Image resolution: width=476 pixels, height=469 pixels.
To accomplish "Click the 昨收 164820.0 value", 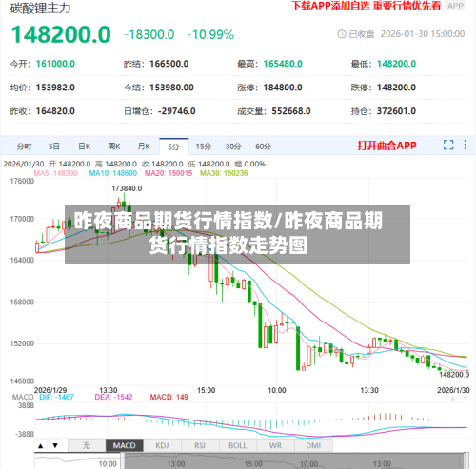I will [55, 111].
